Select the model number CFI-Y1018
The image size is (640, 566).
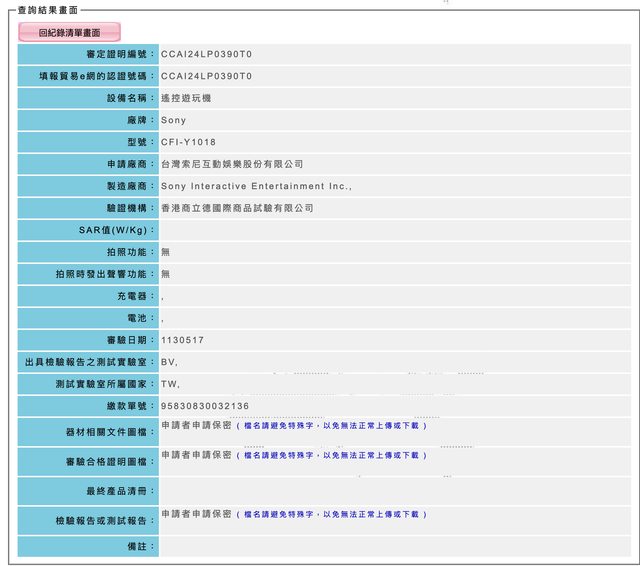pos(189,142)
